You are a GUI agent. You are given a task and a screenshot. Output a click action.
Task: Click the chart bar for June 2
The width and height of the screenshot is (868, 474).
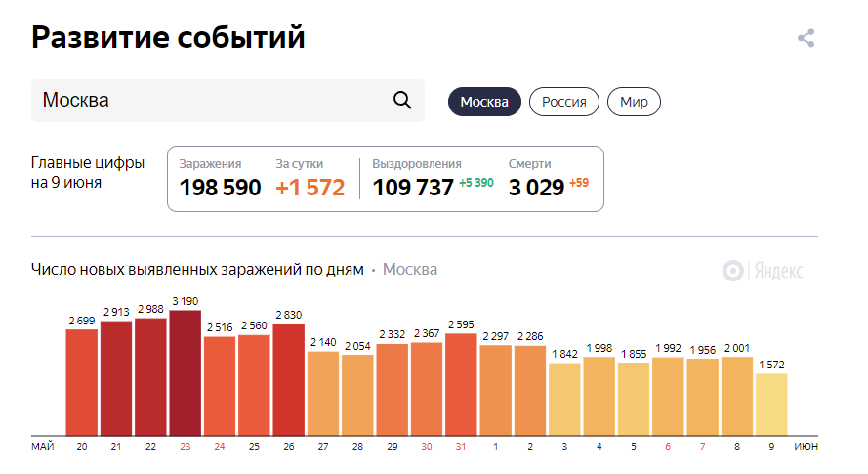coord(530,391)
